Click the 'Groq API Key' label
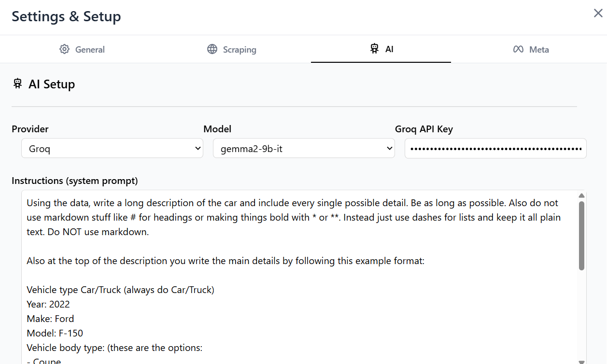Viewport: 607px width, 364px height. point(424,129)
